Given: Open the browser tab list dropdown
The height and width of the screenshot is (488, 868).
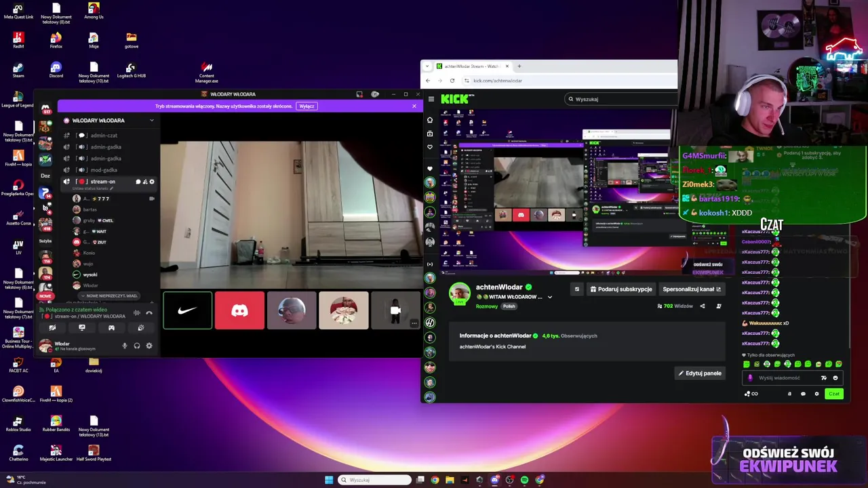Looking at the screenshot, I should 427,66.
